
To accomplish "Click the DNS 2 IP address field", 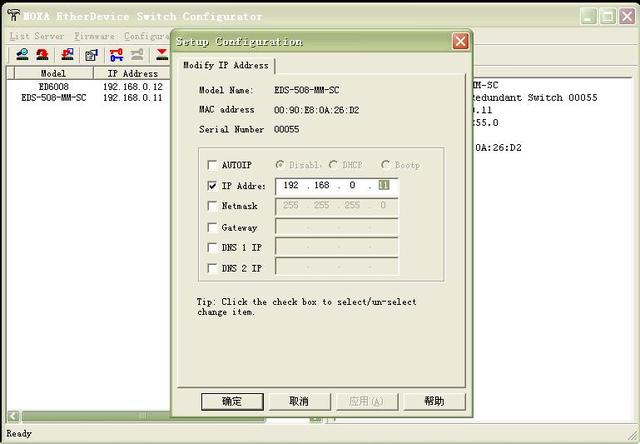I will tap(337, 267).
